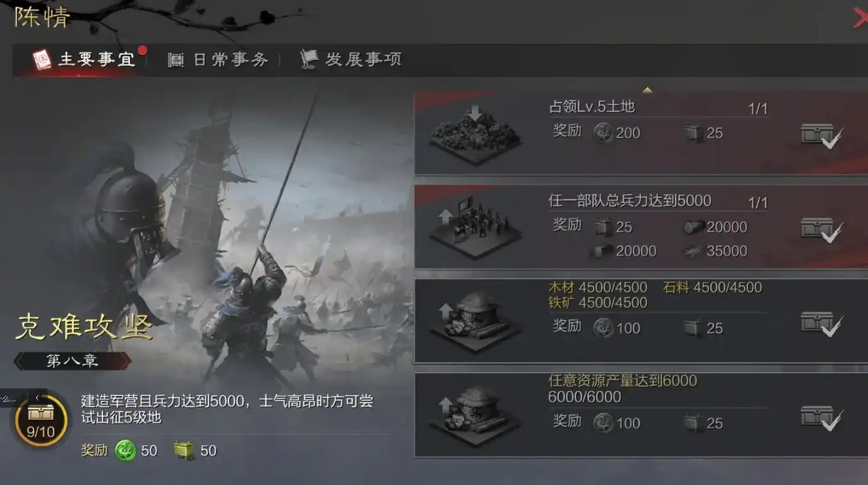Claim chest for 任一部队总兵力达到5000 task

pyautogui.click(x=822, y=230)
